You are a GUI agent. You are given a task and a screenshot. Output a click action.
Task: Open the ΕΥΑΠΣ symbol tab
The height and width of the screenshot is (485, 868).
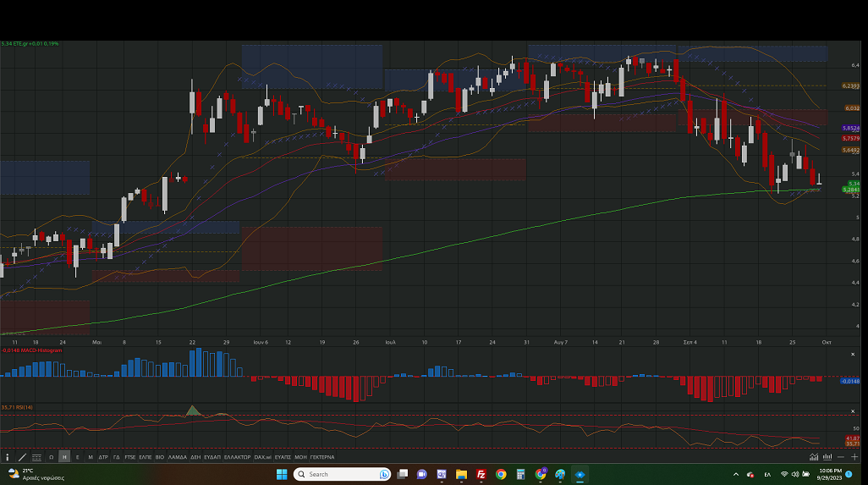point(283,457)
